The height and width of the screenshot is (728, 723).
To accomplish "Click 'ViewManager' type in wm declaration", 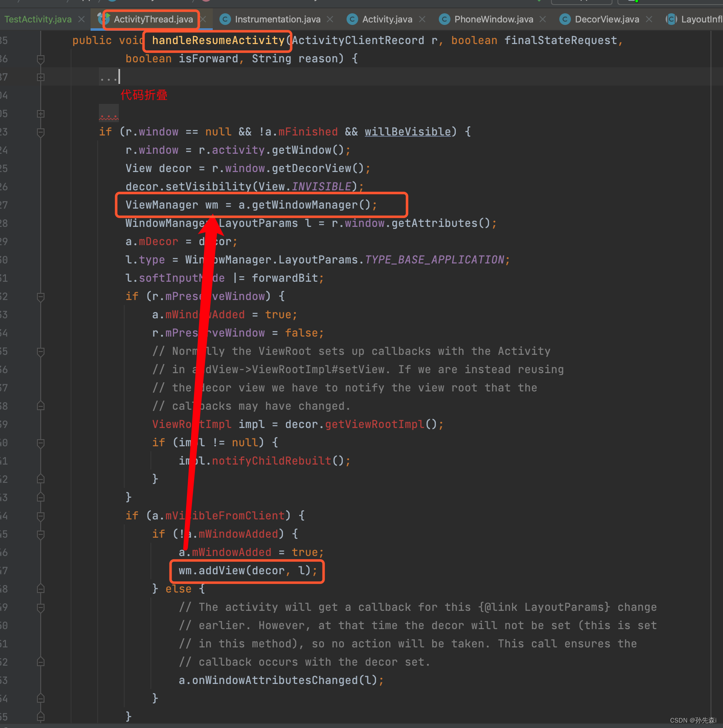I will pyautogui.click(x=162, y=205).
